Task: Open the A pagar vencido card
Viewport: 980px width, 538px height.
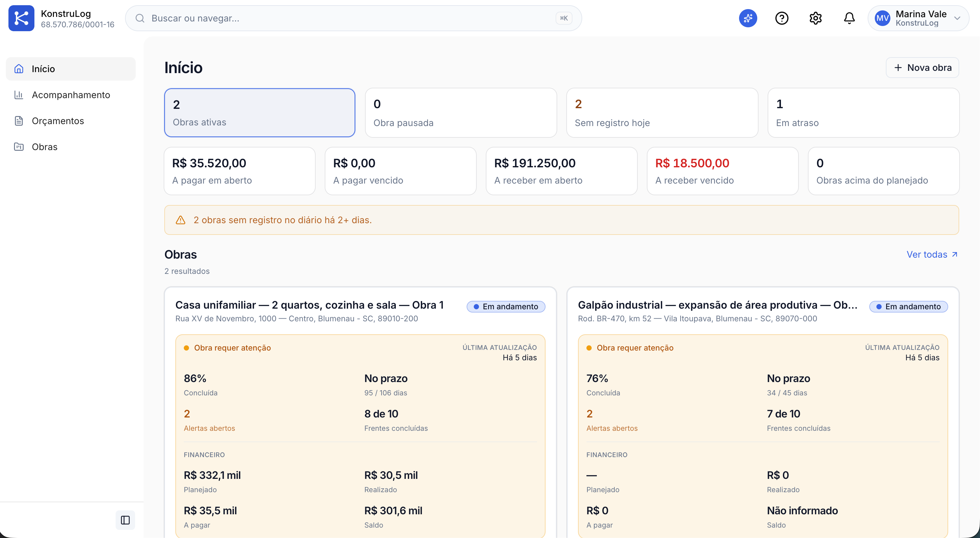Action: (401, 171)
